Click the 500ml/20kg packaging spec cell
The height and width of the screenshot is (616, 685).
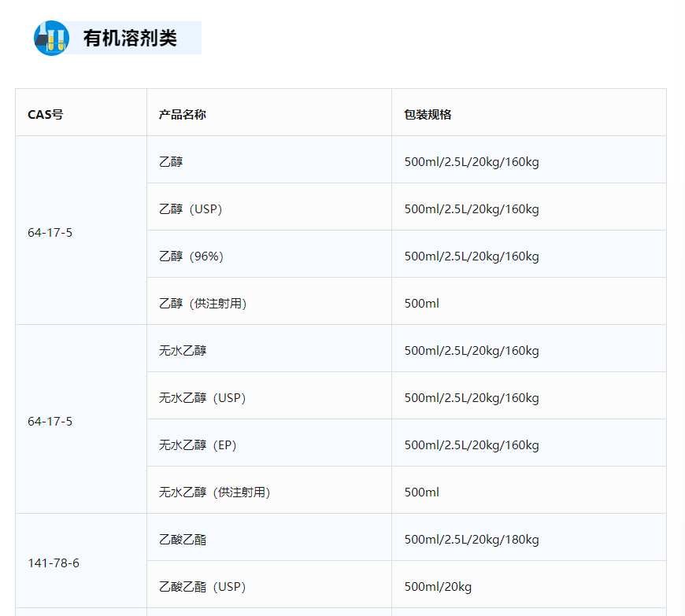pos(438,587)
